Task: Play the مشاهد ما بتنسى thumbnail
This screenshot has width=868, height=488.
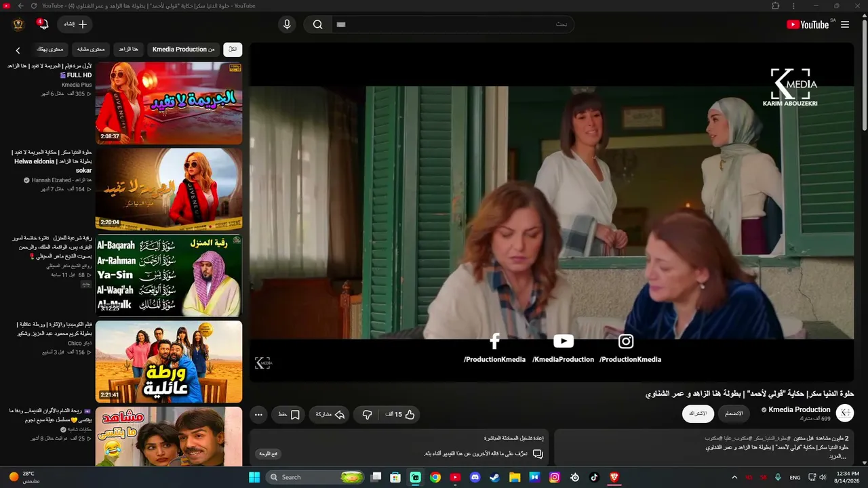Action: 169,436
